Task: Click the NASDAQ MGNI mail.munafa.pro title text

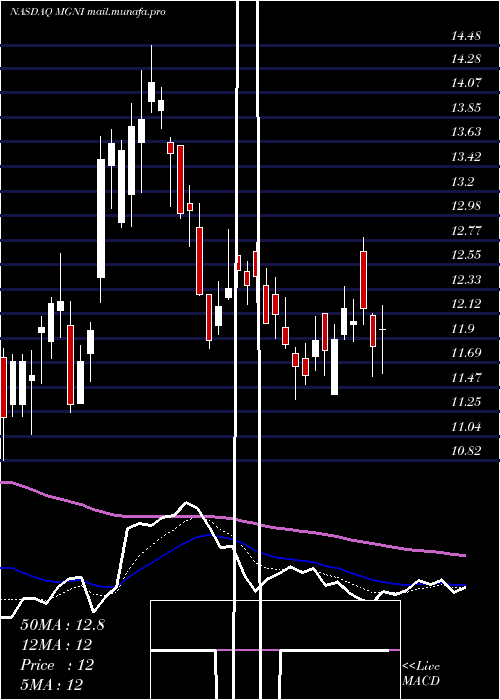Action: point(88,12)
